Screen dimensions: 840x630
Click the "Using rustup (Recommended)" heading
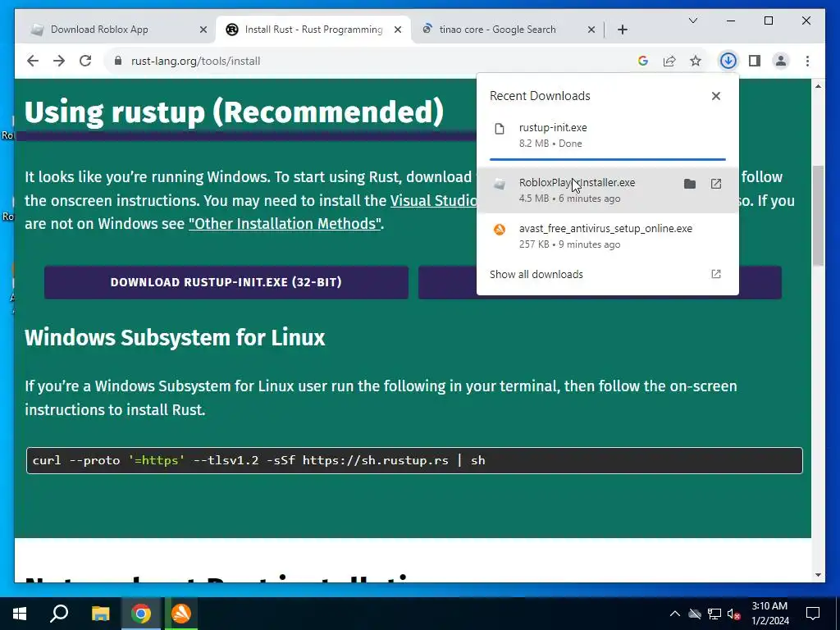[234, 112]
